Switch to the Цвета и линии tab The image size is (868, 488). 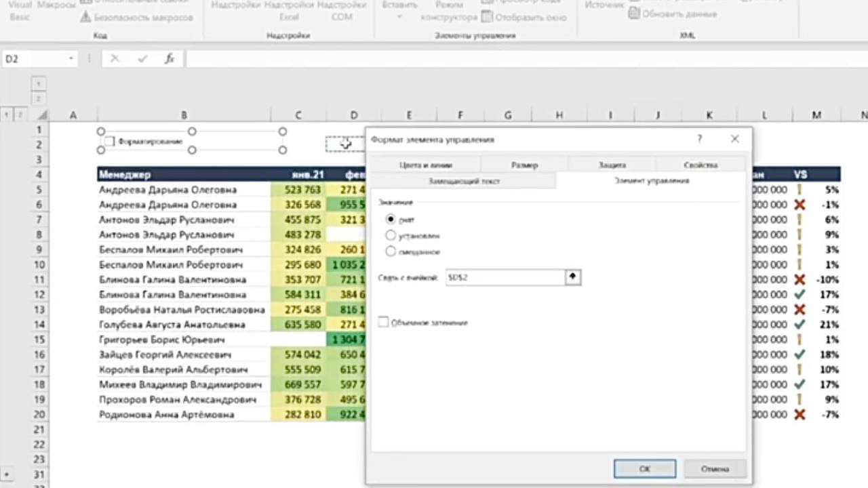(x=426, y=165)
